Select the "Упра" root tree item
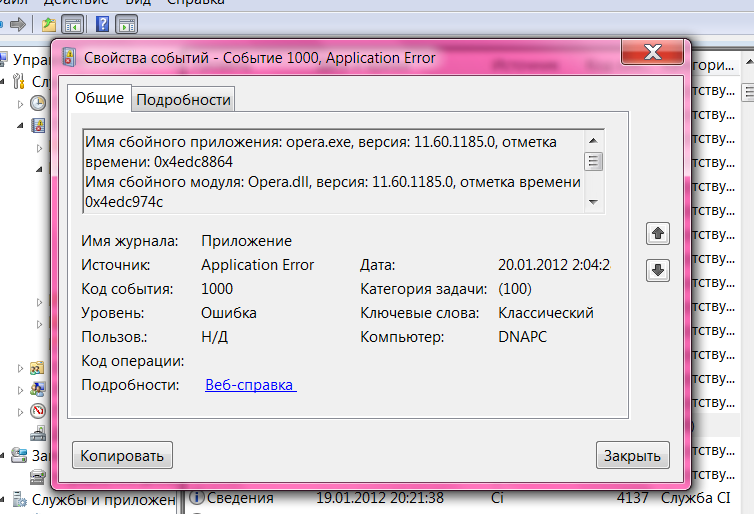The image size is (754, 514). (x=31, y=60)
